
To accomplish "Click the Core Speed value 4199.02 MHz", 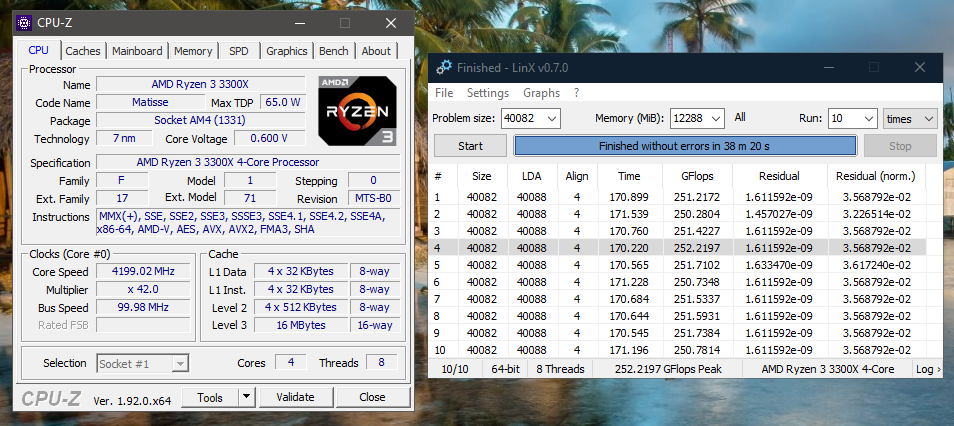I will (143, 271).
